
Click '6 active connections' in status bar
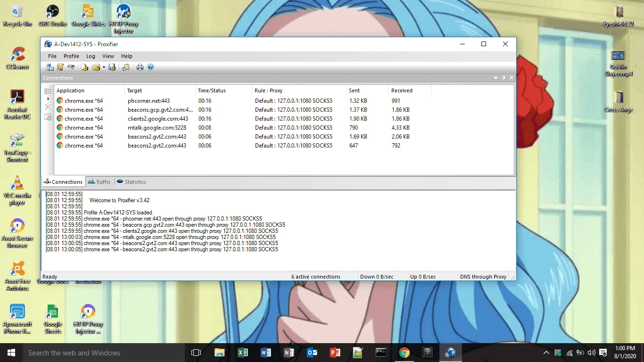(x=315, y=277)
